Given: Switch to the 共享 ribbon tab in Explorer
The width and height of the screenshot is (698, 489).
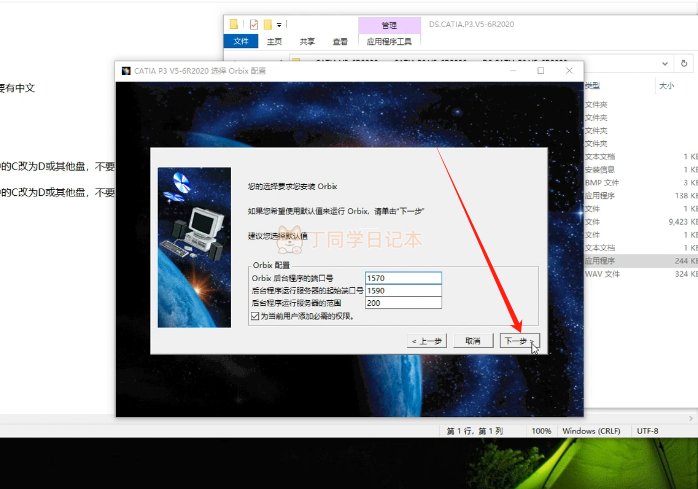Looking at the screenshot, I should click(307, 41).
